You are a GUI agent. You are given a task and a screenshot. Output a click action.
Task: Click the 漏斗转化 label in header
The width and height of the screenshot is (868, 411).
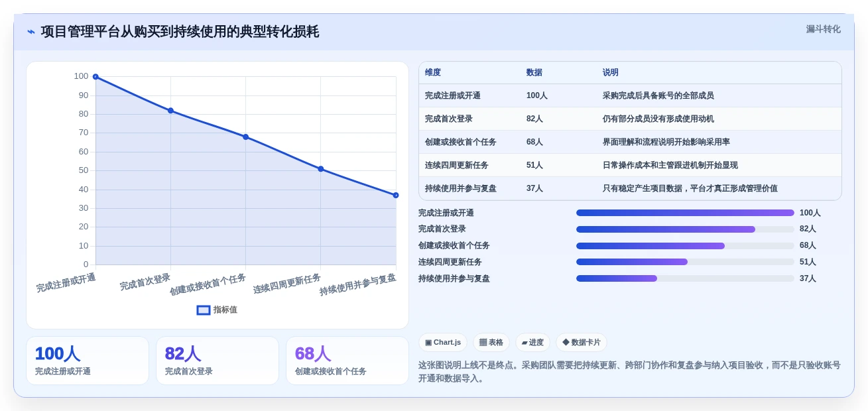823,29
